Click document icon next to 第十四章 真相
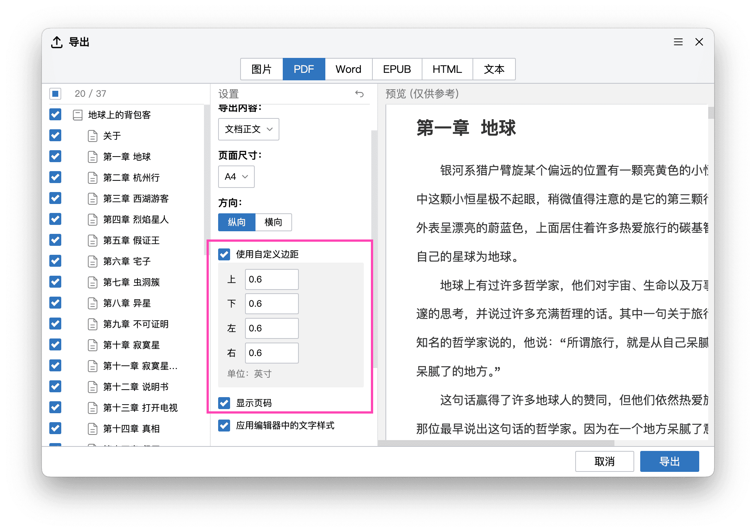The image size is (756, 532). point(93,429)
